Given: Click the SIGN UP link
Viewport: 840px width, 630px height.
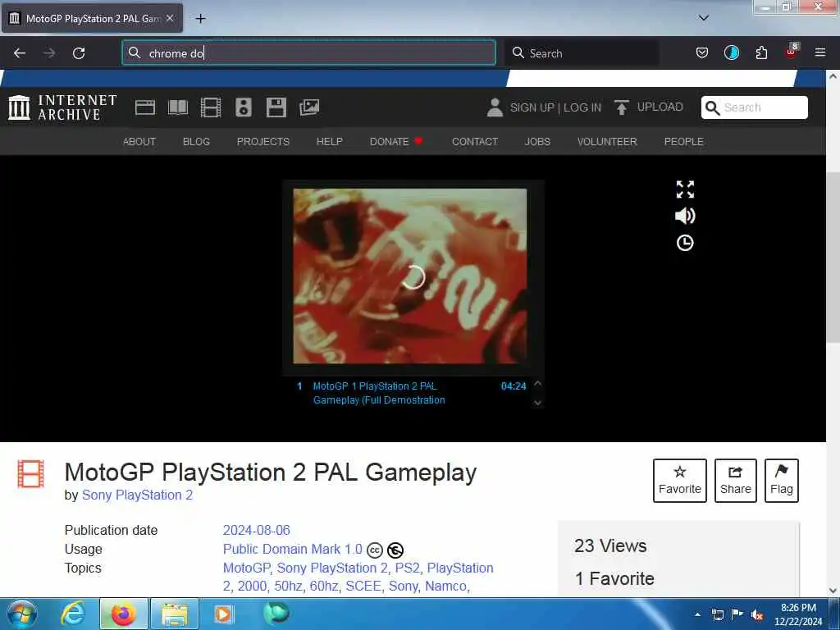Looking at the screenshot, I should pos(532,107).
